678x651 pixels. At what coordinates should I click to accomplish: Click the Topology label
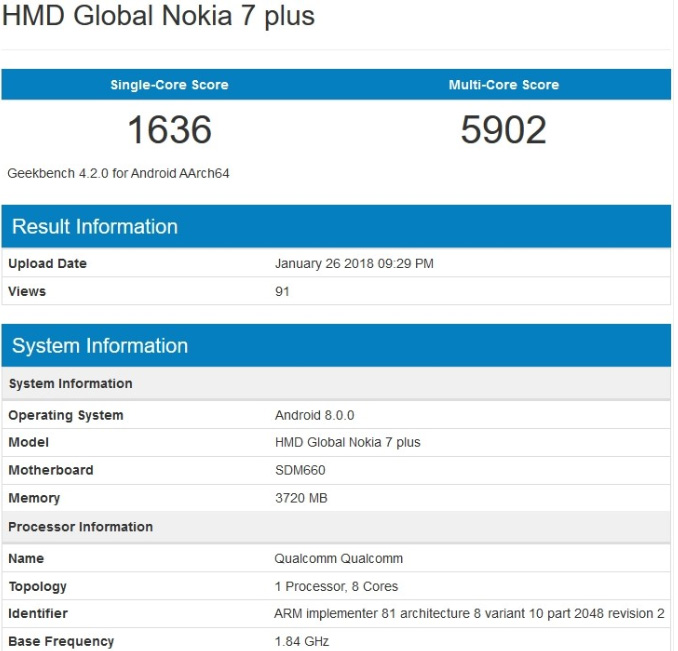(x=38, y=586)
